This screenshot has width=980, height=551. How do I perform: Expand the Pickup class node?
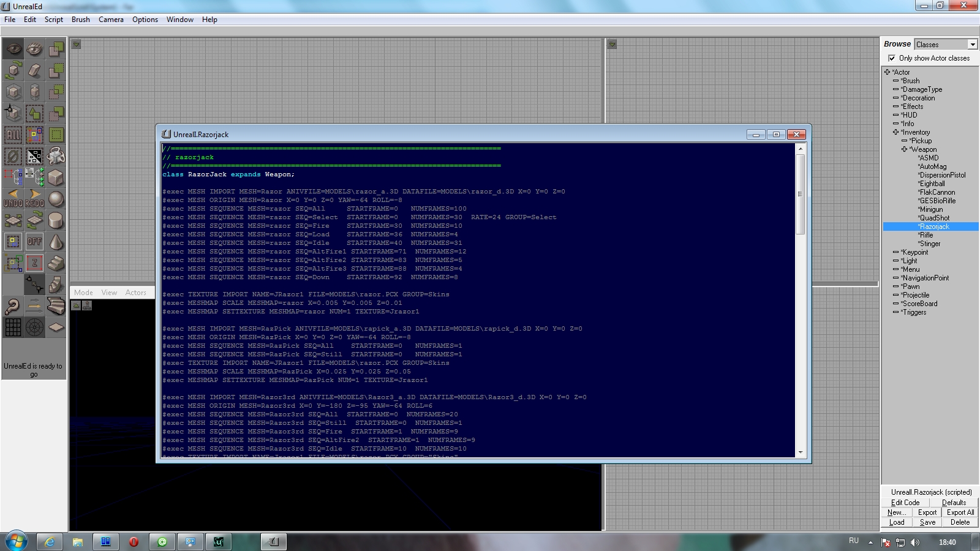(x=904, y=141)
